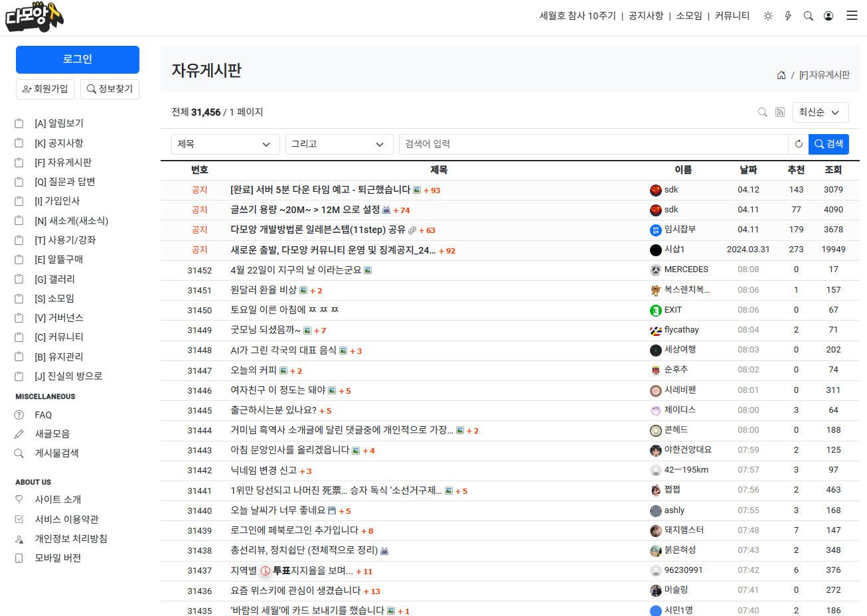Click 임시잡부 user avatar icon

656,230
